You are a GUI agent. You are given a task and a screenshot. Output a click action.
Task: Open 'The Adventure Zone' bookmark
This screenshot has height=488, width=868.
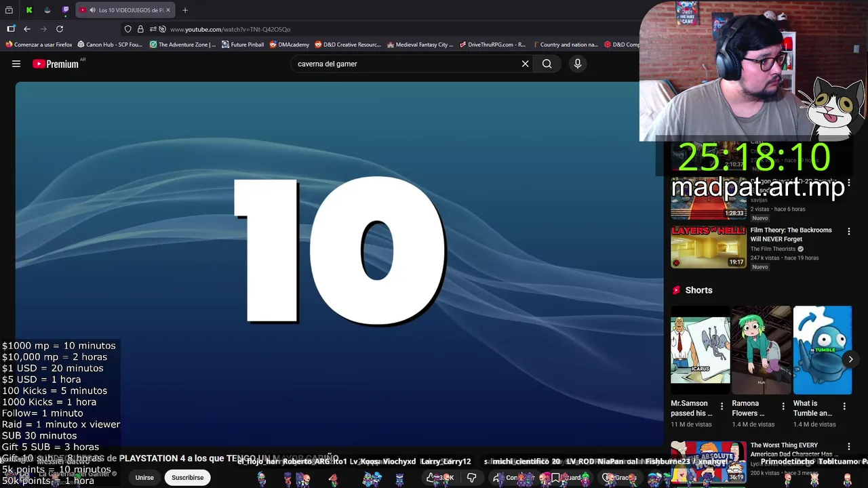(x=182, y=45)
